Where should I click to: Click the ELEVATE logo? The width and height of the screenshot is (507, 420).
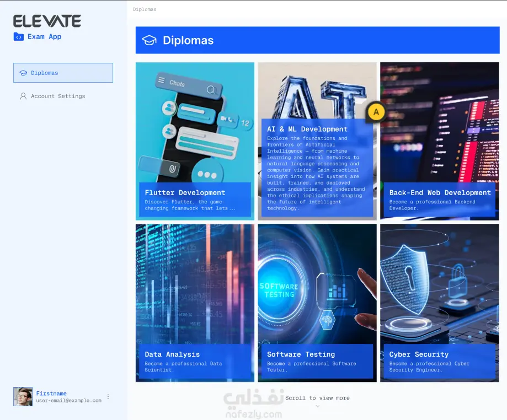pyautogui.click(x=47, y=21)
